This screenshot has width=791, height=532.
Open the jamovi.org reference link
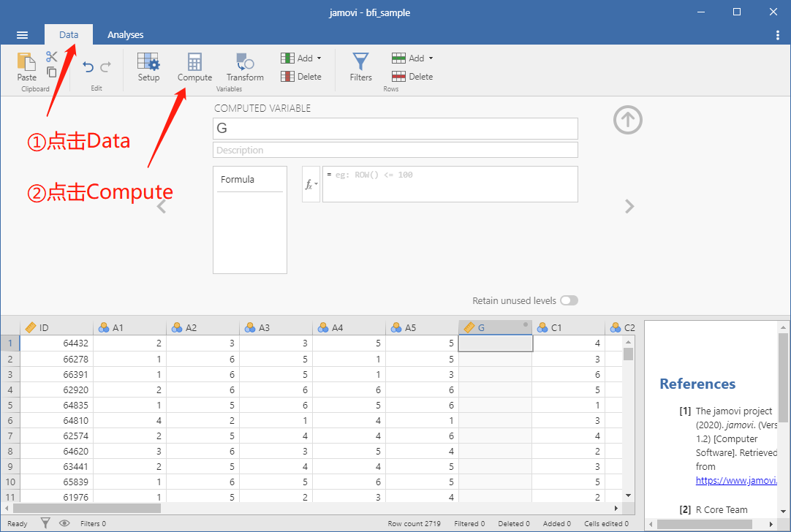click(736, 480)
